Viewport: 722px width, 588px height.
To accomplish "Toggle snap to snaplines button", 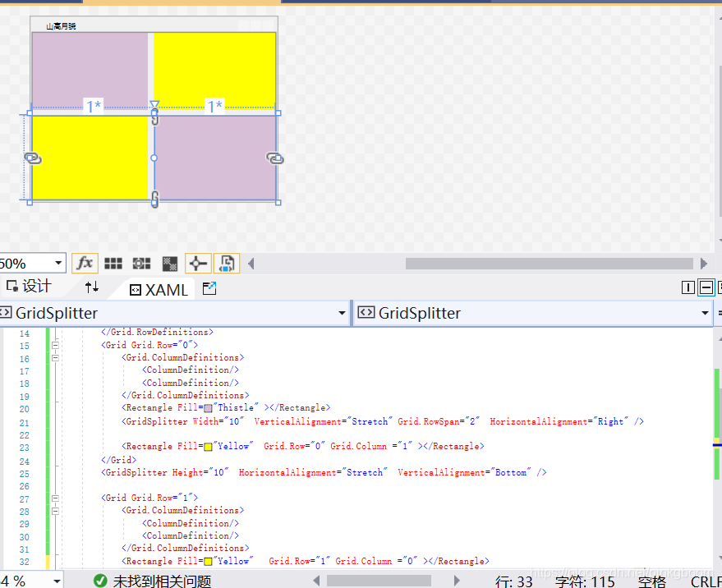I will [198, 264].
